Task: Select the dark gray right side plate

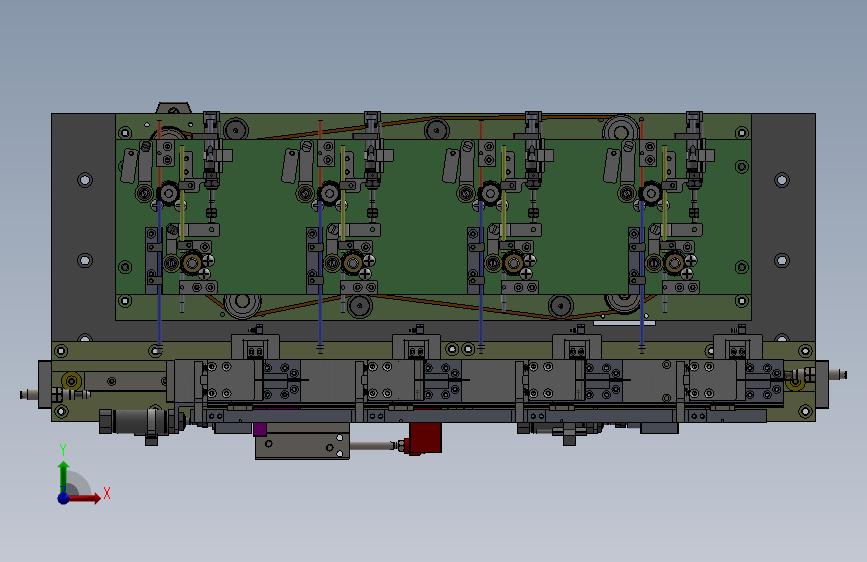Action: coord(783,227)
